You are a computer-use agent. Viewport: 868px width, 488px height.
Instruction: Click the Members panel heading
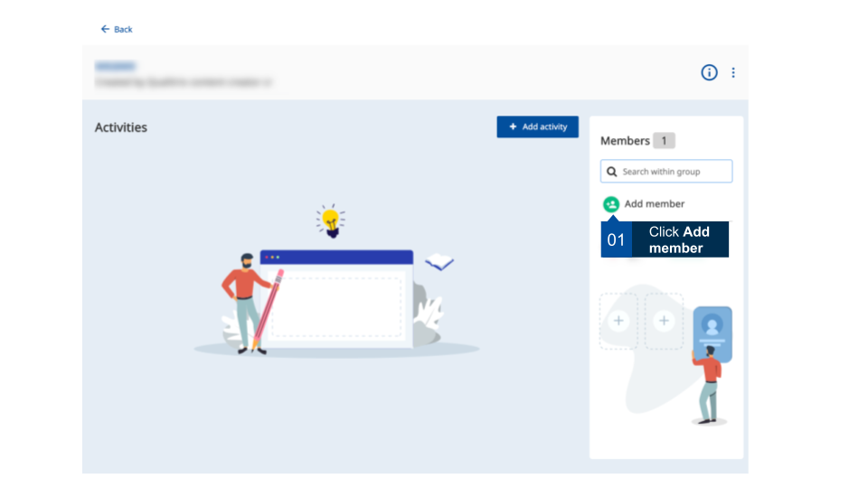[x=625, y=141]
